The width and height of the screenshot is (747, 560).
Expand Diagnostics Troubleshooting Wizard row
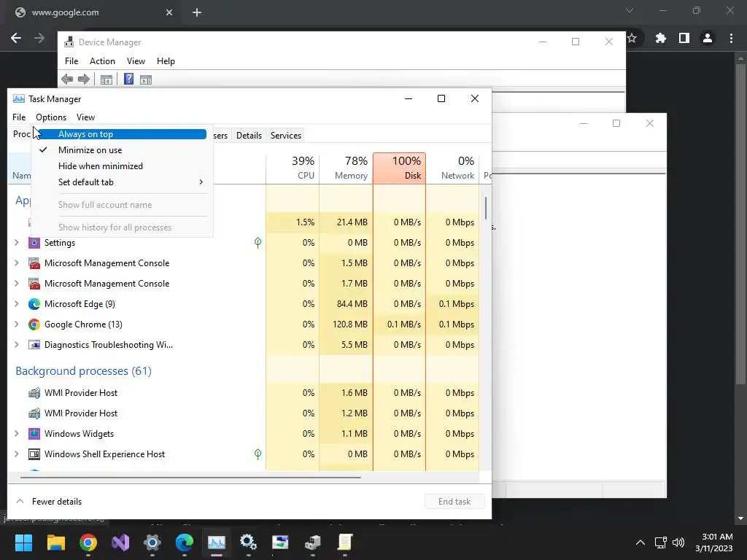tap(17, 345)
